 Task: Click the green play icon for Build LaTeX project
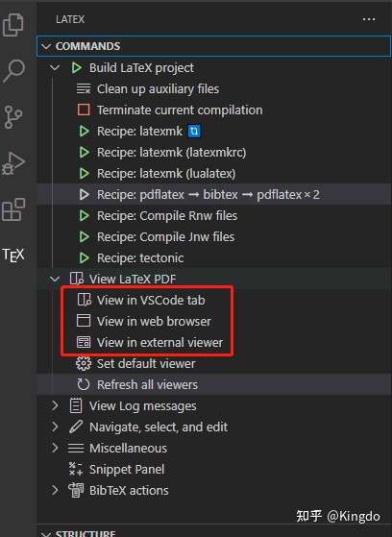[x=77, y=68]
